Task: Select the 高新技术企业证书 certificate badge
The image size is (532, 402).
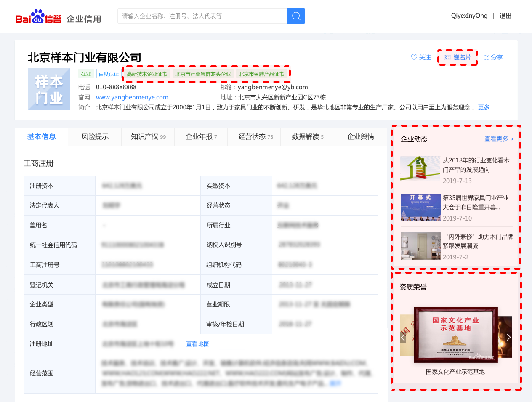Action: [x=149, y=73]
